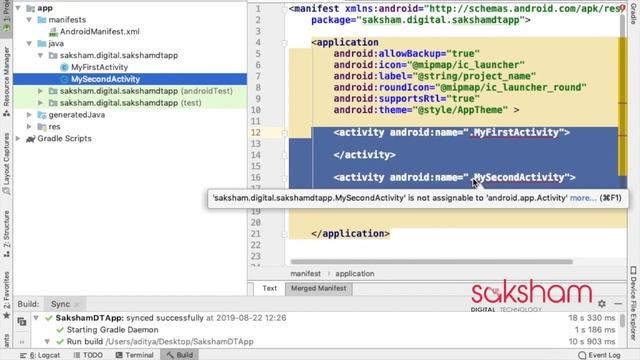Collapse the saksham.digital.sakshamdtapp main package

tap(41, 55)
